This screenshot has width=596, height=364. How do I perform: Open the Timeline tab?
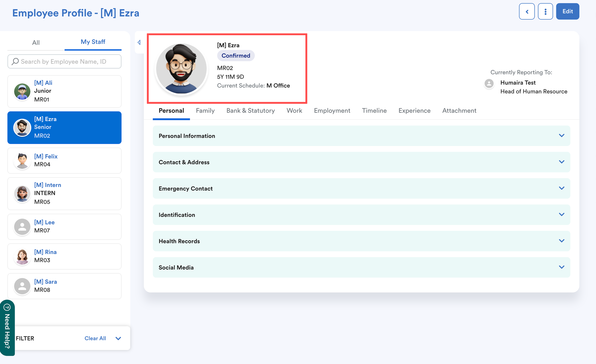click(x=374, y=111)
